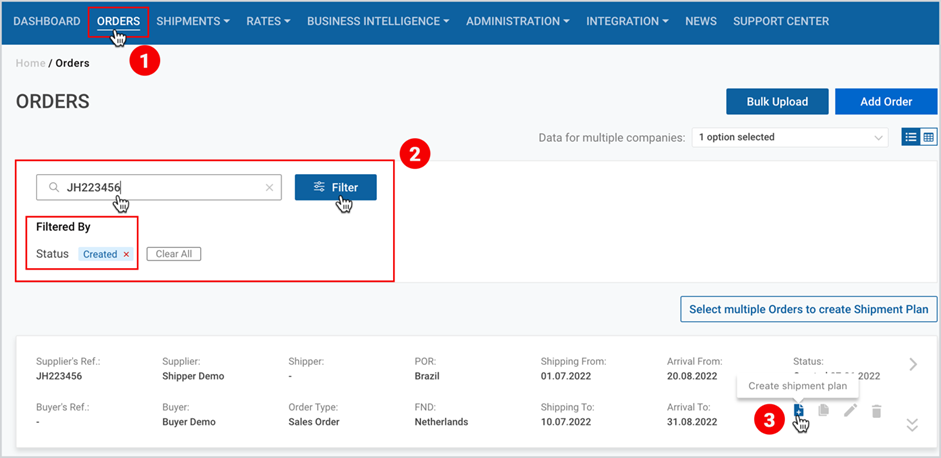Click the Clear All filters button

coord(174,254)
